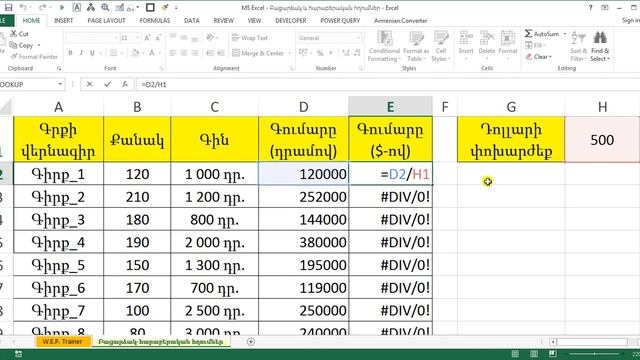Open the font name combo box

92,38
